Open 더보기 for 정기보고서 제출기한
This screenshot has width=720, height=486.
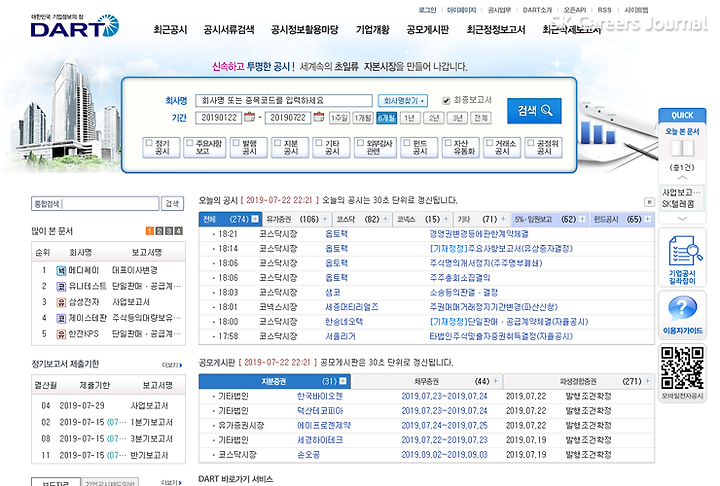[172, 365]
